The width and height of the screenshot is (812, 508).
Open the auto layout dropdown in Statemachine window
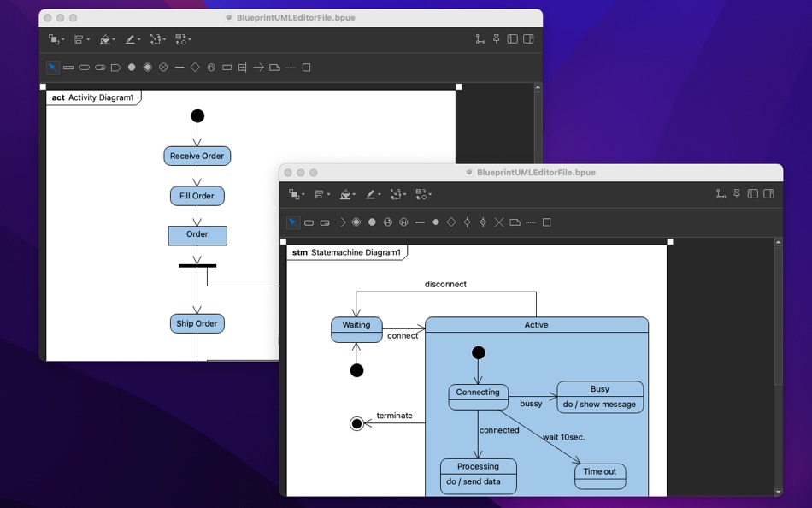tap(397, 194)
